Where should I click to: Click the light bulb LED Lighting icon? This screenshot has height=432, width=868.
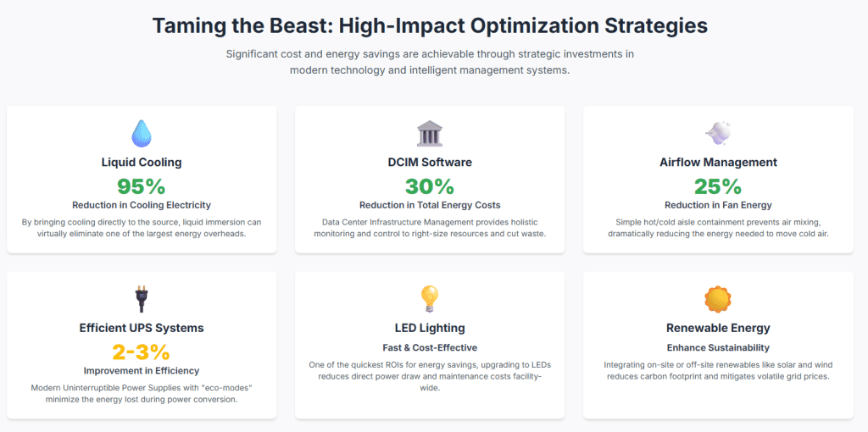click(430, 299)
